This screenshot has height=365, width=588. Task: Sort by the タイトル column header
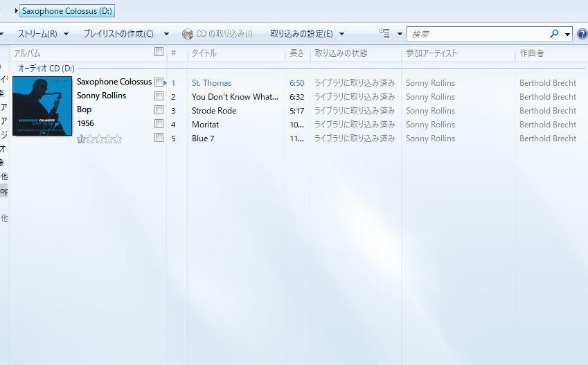pyautogui.click(x=204, y=53)
